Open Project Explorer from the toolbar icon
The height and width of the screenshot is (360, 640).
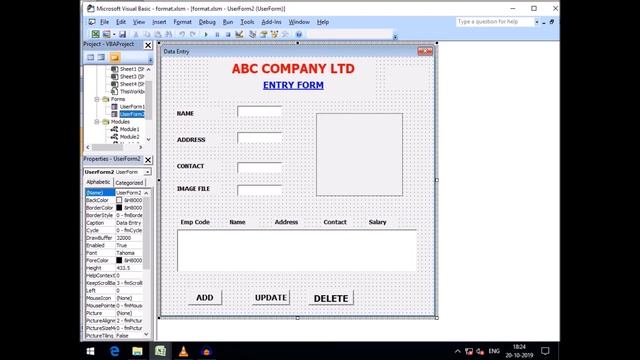[253, 34]
